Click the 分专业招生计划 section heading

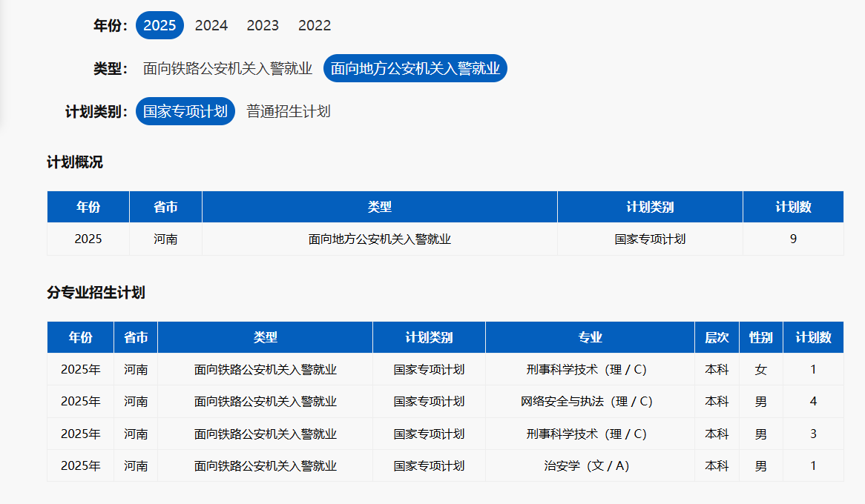pos(96,293)
